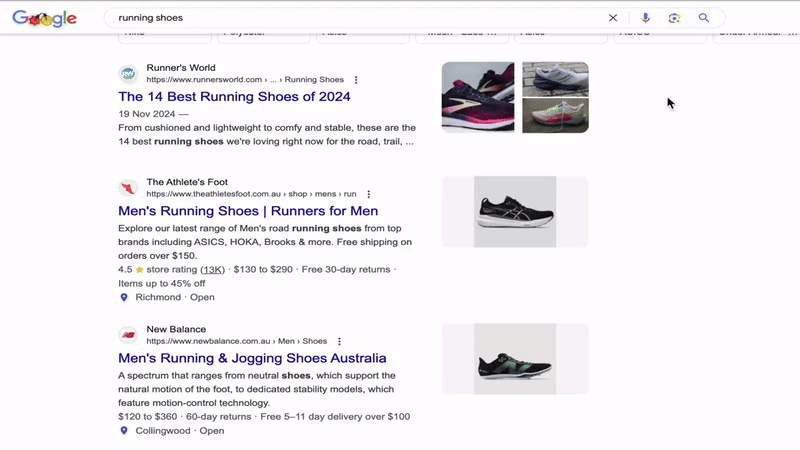This screenshot has width=800, height=450.
Task: Click the 'Runner's World' site name
Action: tap(181, 68)
